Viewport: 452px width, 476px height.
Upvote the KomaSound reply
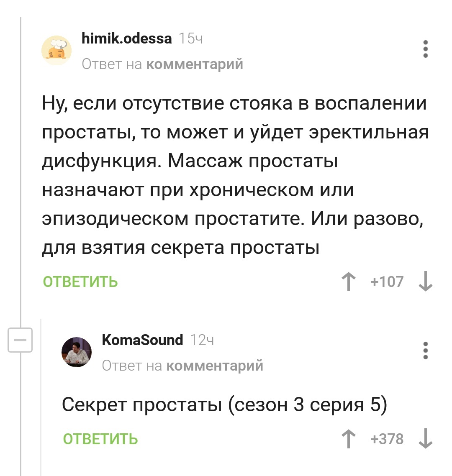tap(348, 439)
